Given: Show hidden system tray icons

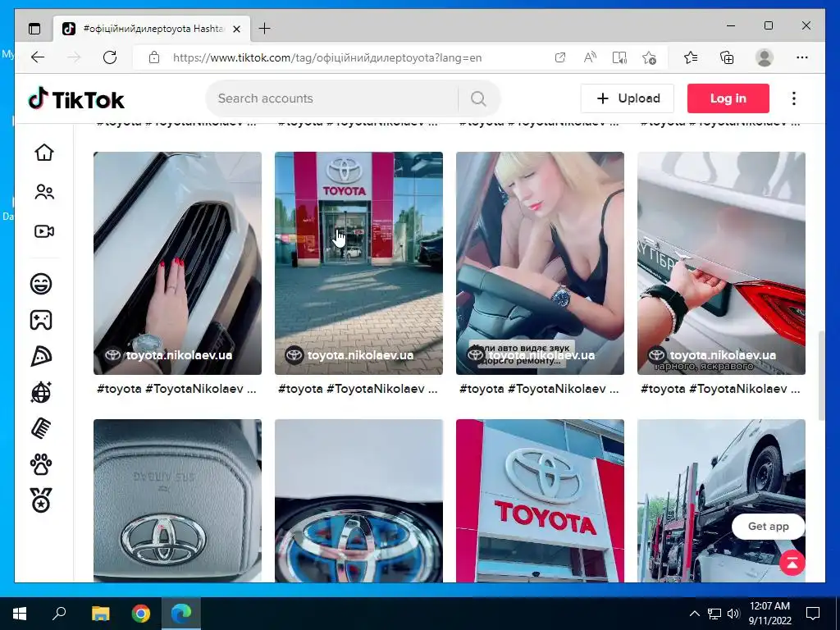Looking at the screenshot, I should 694,614.
